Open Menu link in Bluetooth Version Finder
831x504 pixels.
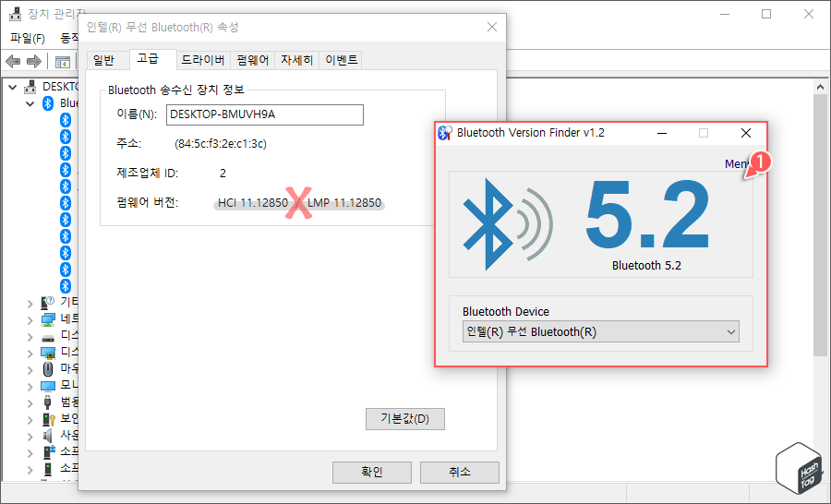tap(737, 163)
